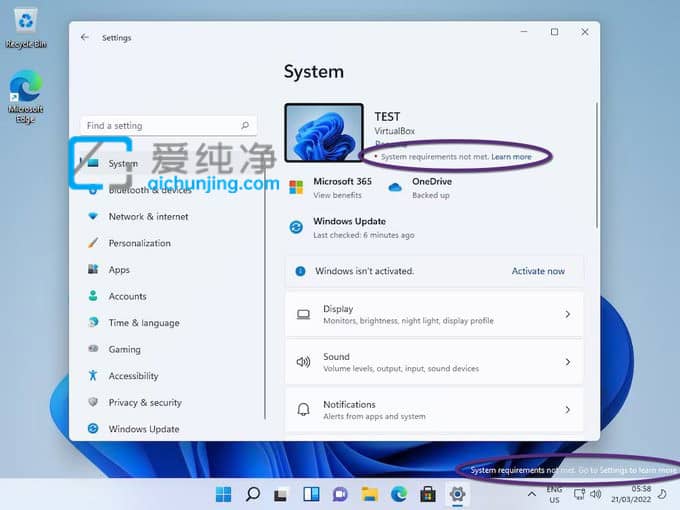
Task: Open volume icon in system tray
Action: pos(596,494)
